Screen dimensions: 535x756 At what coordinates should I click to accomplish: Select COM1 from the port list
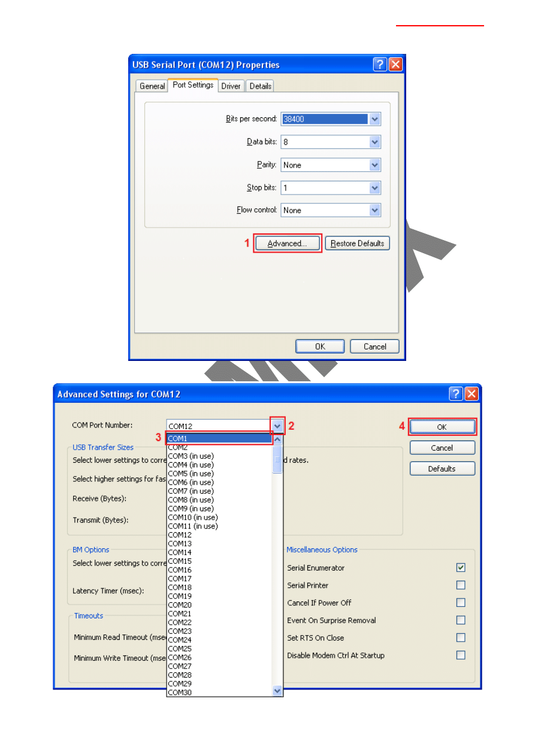[x=219, y=439]
